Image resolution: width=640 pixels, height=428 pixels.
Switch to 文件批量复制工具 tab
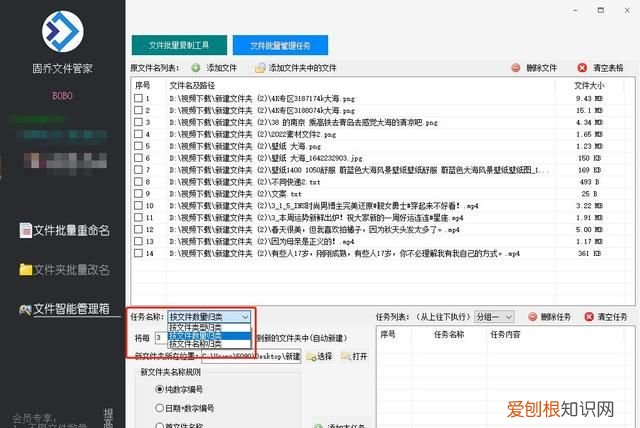click(179, 45)
